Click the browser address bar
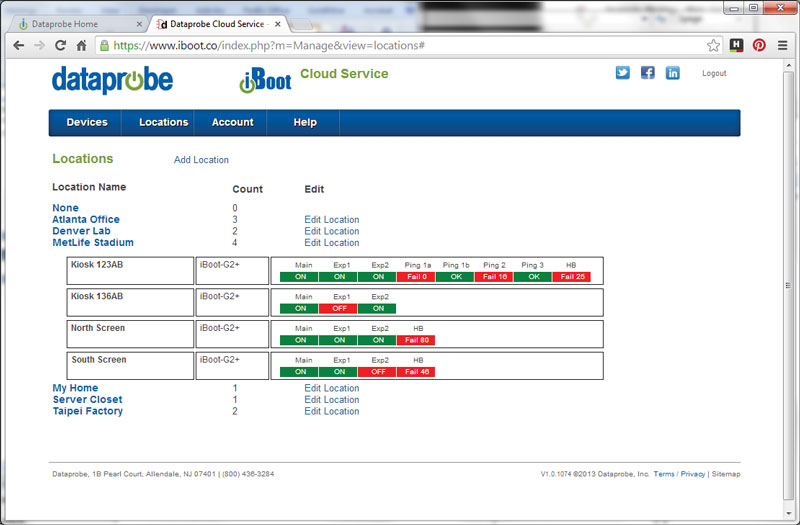The image size is (800, 525). coord(400,45)
